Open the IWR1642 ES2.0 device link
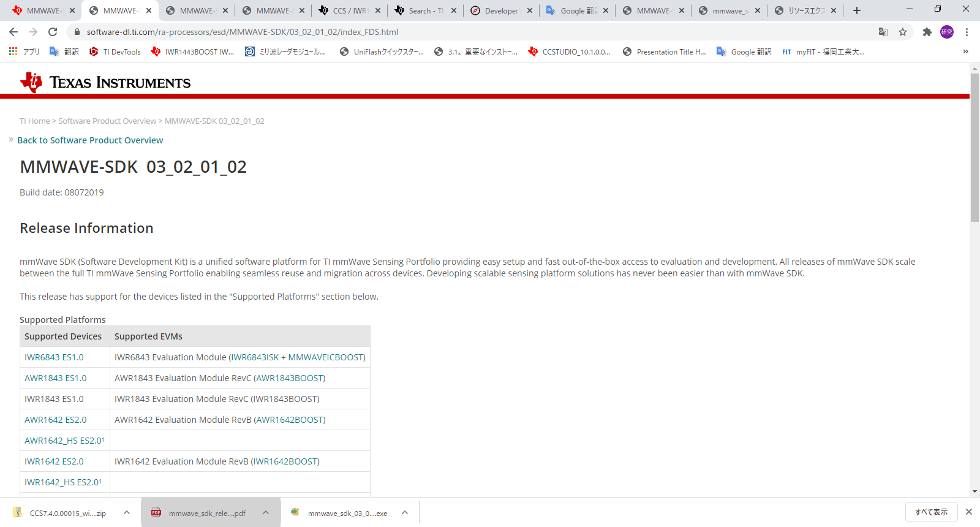980x527 pixels. coord(54,461)
